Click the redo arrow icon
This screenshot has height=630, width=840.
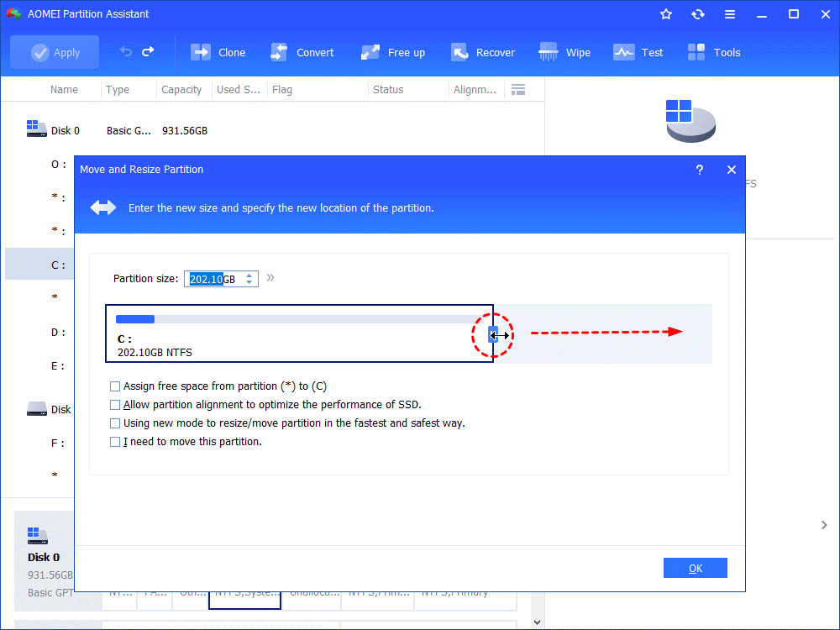coord(148,52)
